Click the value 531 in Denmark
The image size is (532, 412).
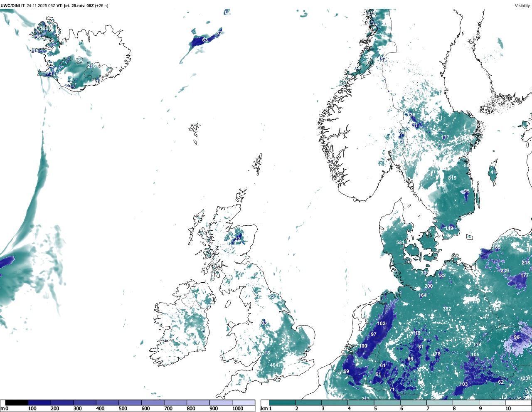[x=400, y=242]
